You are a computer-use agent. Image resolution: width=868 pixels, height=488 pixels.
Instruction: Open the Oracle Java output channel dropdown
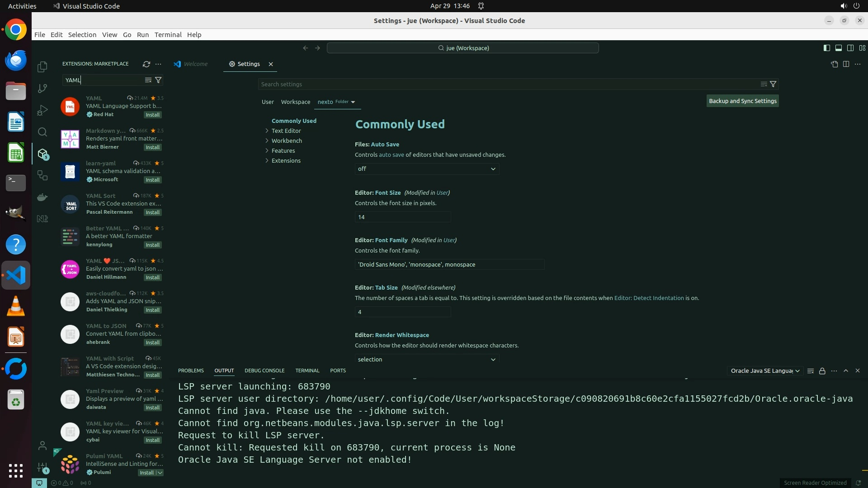[x=765, y=371]
